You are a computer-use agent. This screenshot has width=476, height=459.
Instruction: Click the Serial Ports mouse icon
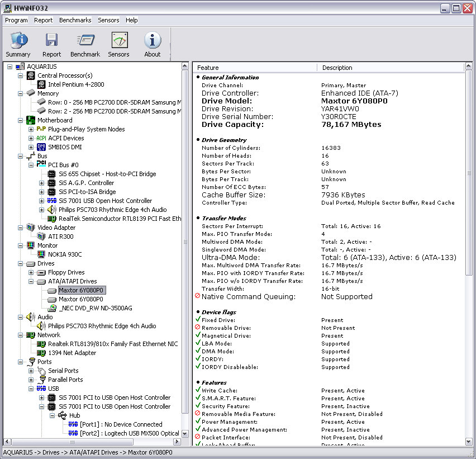(x=41, y=371)
